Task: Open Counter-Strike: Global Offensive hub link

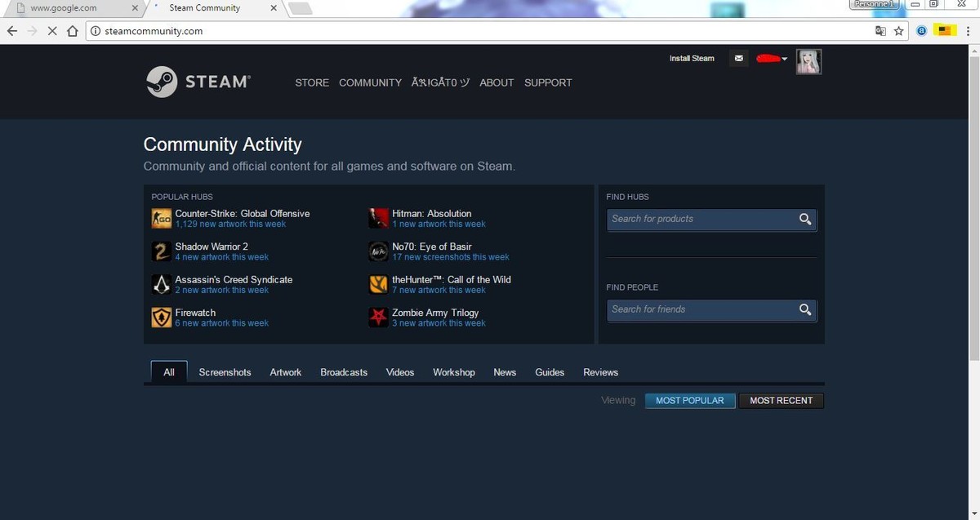Action: pyautogui.click(x=243, y=214)
